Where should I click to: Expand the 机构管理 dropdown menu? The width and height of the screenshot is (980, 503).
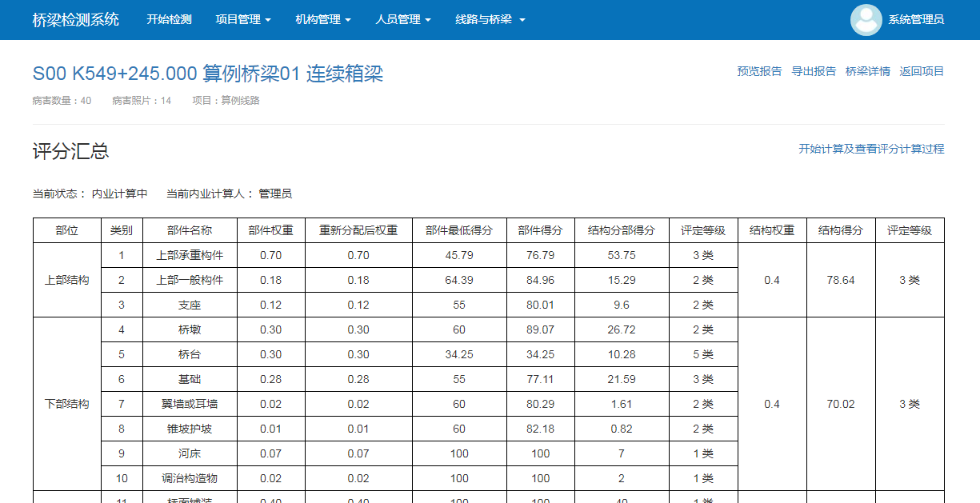coord(323,19)
